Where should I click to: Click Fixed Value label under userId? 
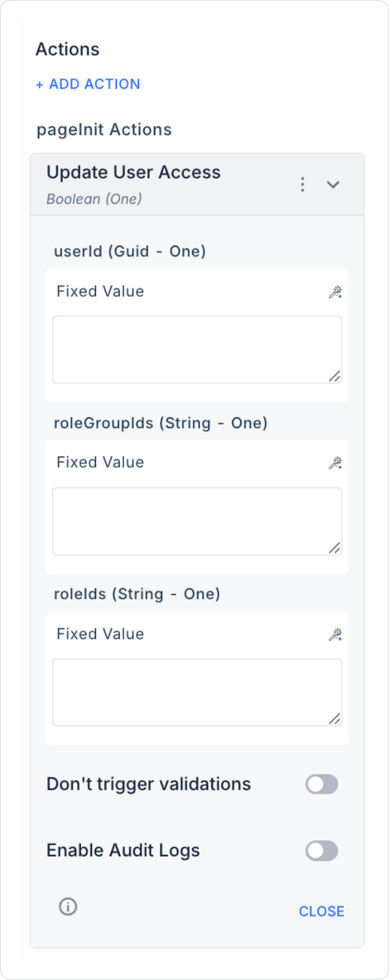(100, 291)
